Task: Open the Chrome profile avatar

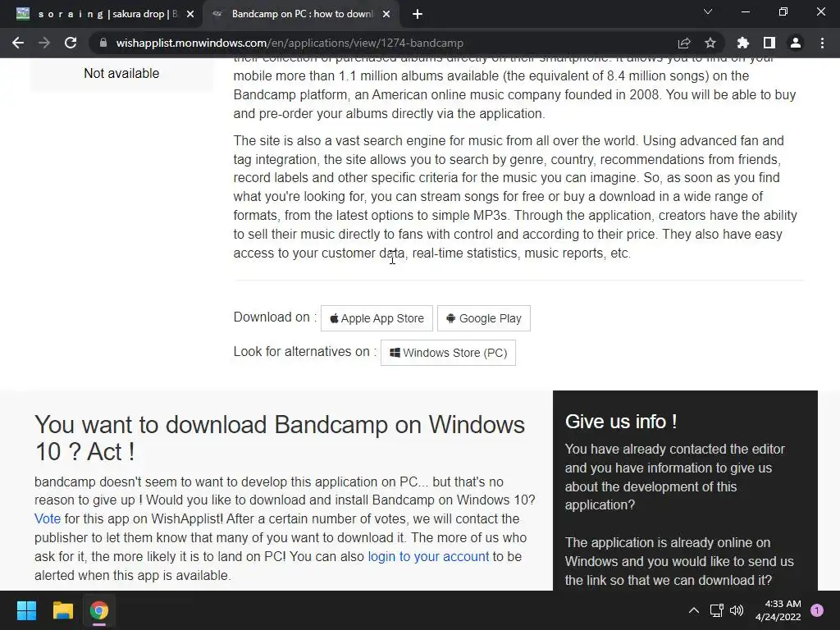Action: pyautogui.click(x=796, y=43)
